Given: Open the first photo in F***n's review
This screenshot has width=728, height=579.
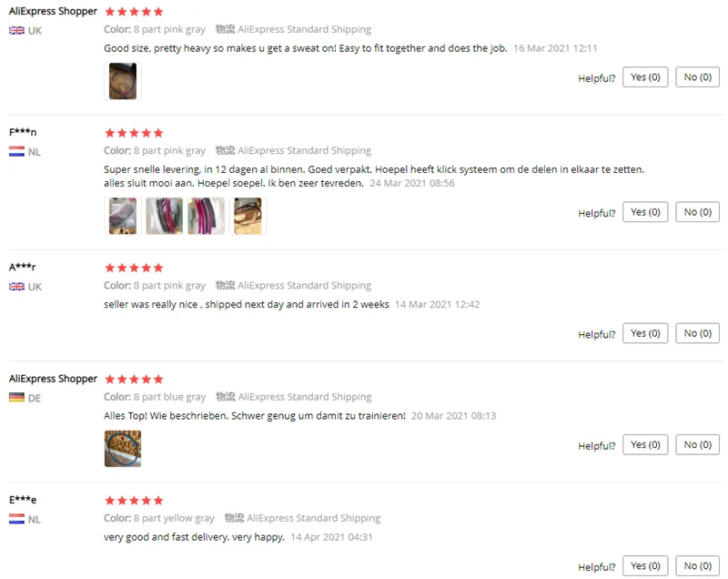Looking at the screenshot, I should tap(123, 216).
